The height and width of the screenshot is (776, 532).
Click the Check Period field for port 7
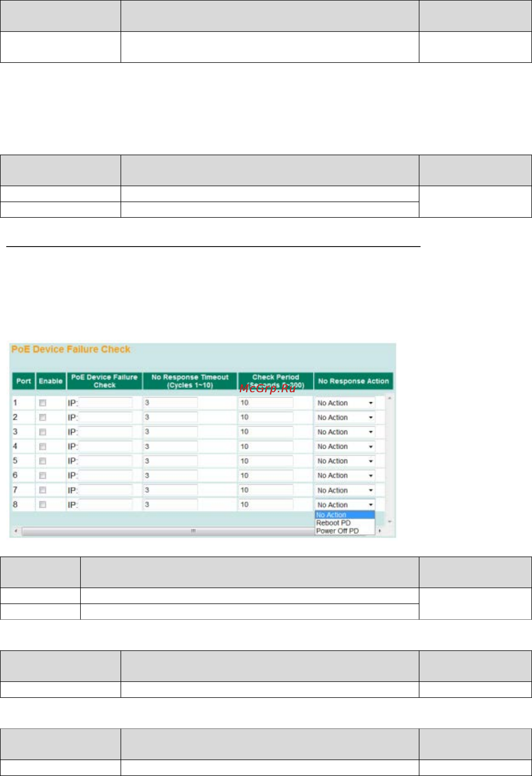coord(266,490)
